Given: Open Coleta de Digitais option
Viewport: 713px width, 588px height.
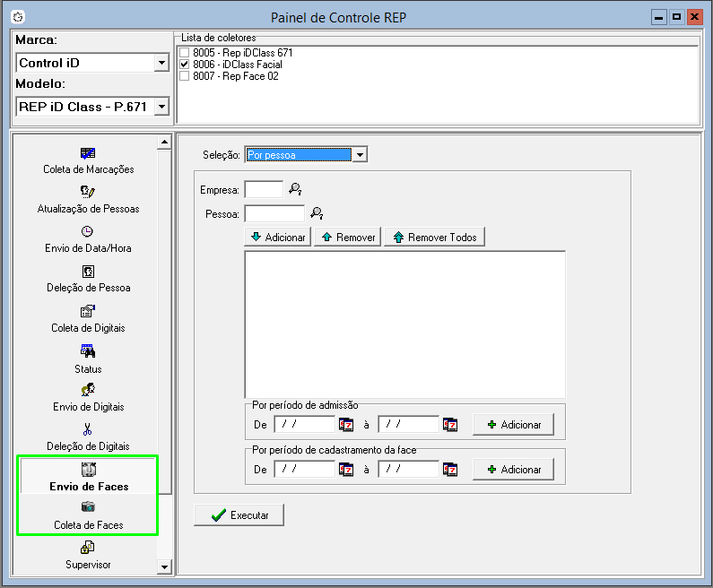Looking at the screenshot, I should [88, 312].
